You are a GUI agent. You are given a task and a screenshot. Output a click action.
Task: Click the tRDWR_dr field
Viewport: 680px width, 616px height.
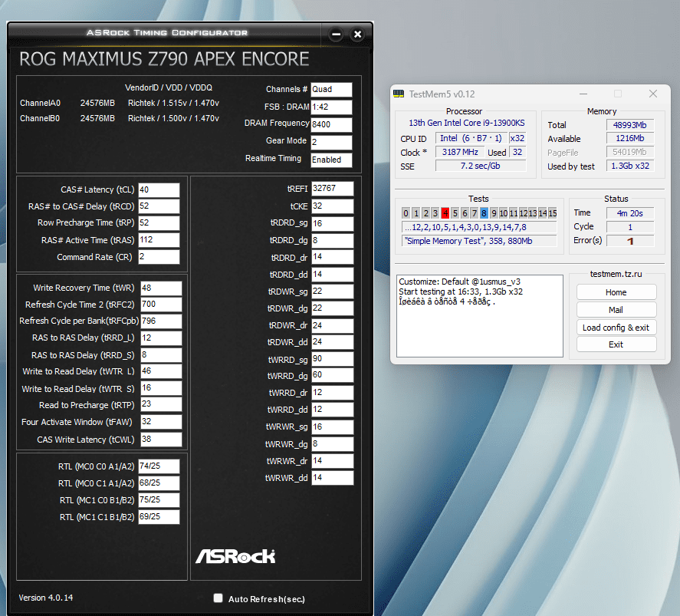(x=332, y=325)
